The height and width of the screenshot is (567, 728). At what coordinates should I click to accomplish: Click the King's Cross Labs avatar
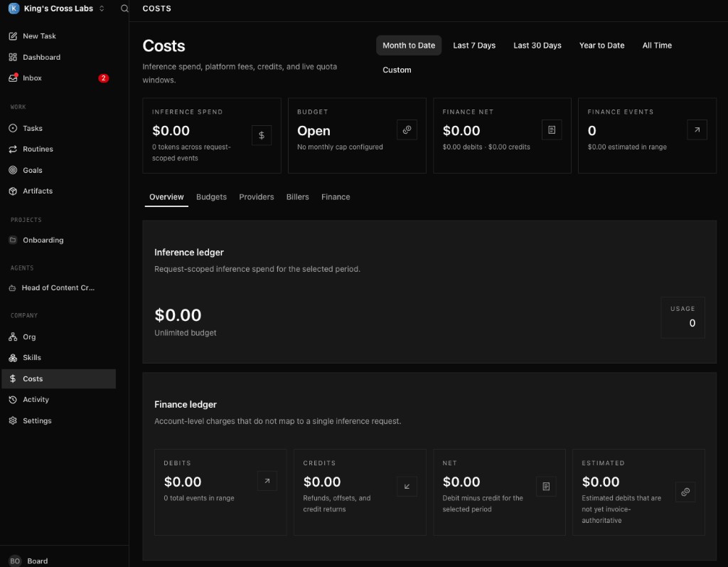click(x=14, y=9)
